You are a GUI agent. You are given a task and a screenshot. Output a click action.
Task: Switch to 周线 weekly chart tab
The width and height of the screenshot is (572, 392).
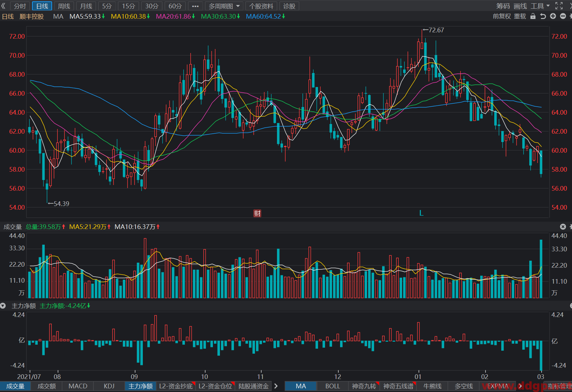pyautogui.click(x=64, y=6)
